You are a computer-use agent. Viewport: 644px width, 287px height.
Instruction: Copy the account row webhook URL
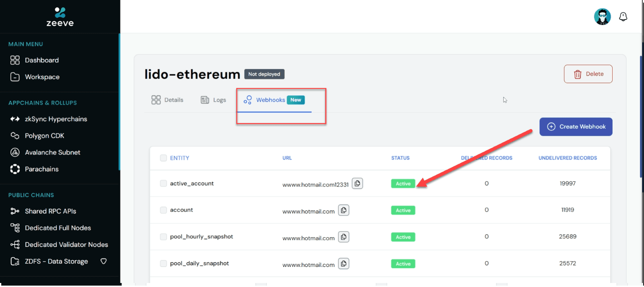(344, 210)
